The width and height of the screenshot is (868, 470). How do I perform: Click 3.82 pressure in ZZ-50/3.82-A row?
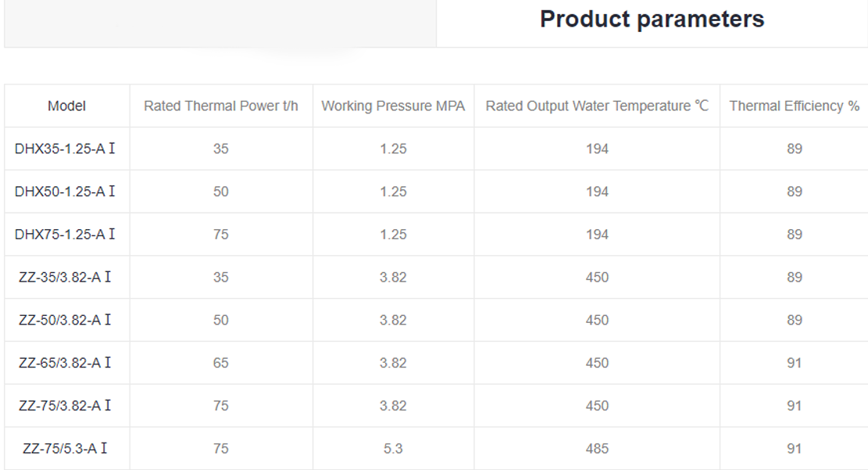click(393, 321)
